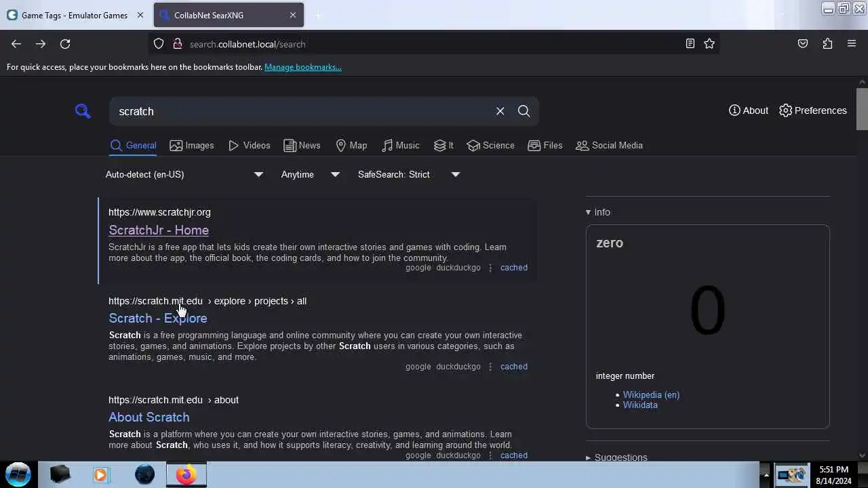Toggle reader view icon
The height and width of the screenshot is (488, 868).
[x=690, y=44]
